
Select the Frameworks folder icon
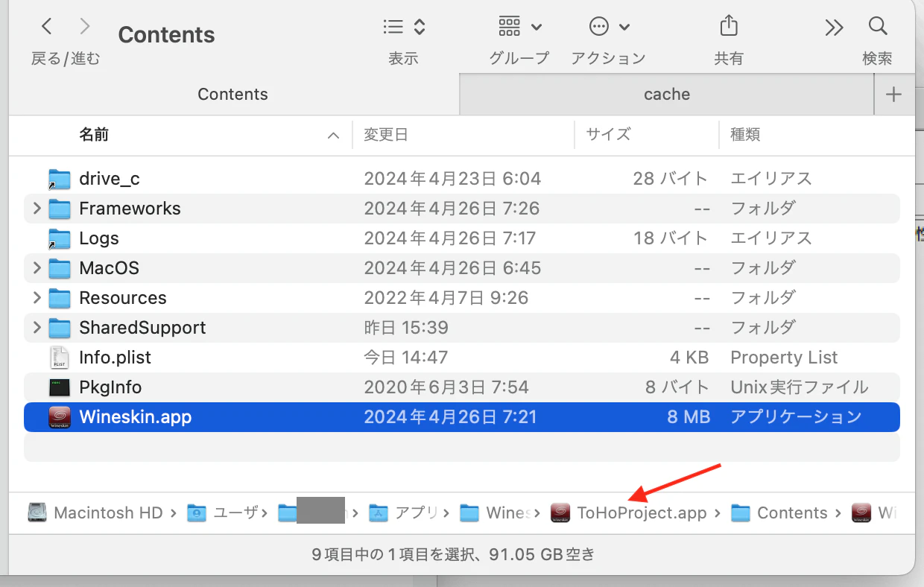pyautogui.click(x=59, y=209)
